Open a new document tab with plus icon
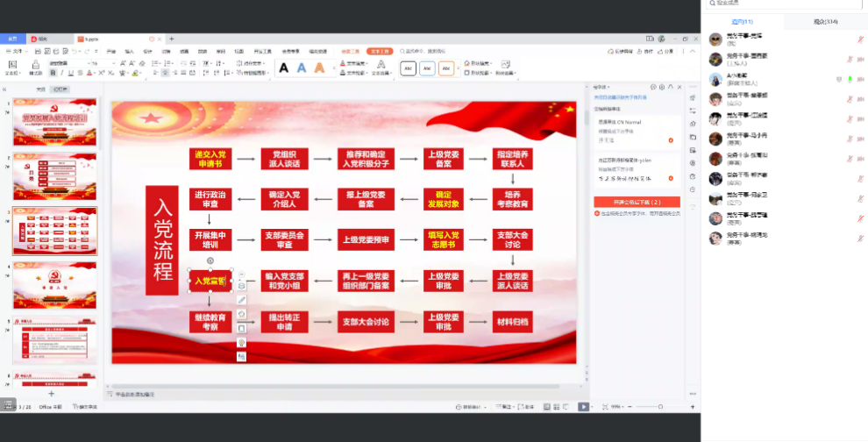 pyautogui.click(x=172, y=39)
